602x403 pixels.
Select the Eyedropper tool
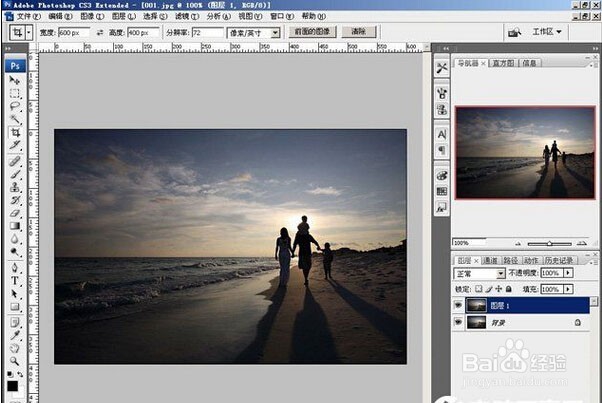coord(15,335)
